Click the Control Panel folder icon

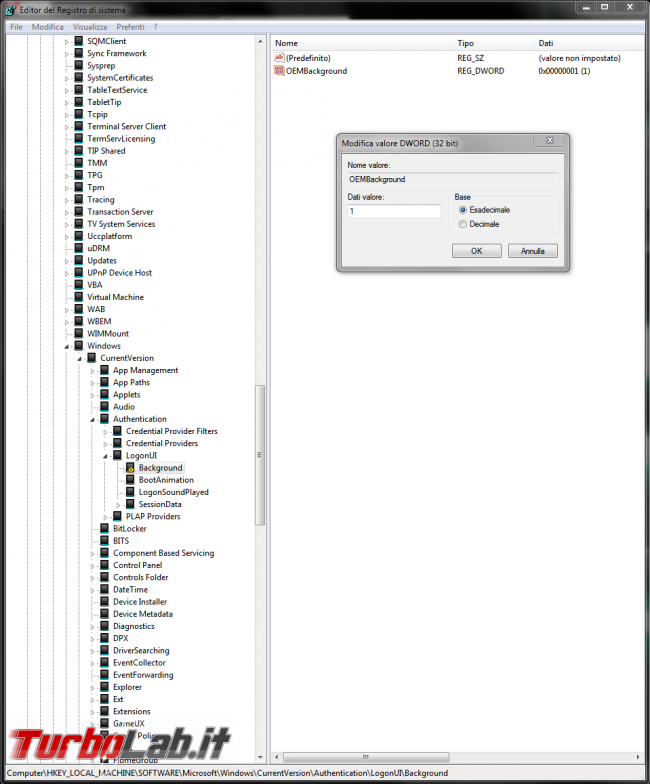(104, 565)
